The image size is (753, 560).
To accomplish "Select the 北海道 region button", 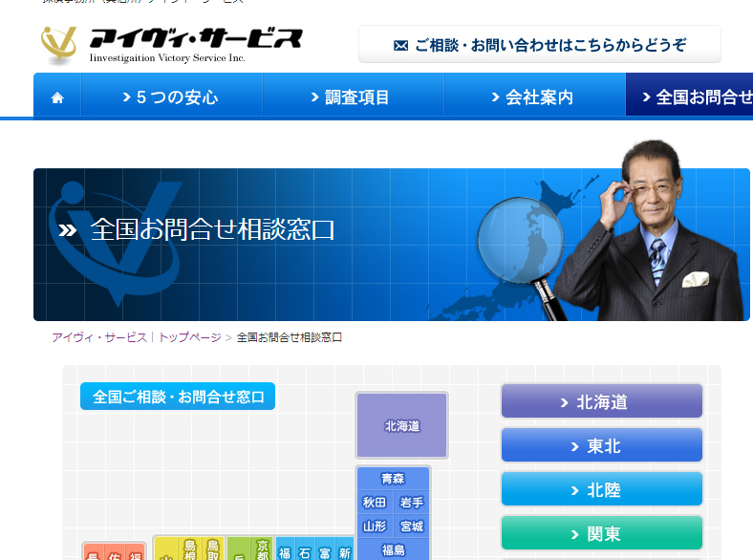I will [x=602, y=401].
